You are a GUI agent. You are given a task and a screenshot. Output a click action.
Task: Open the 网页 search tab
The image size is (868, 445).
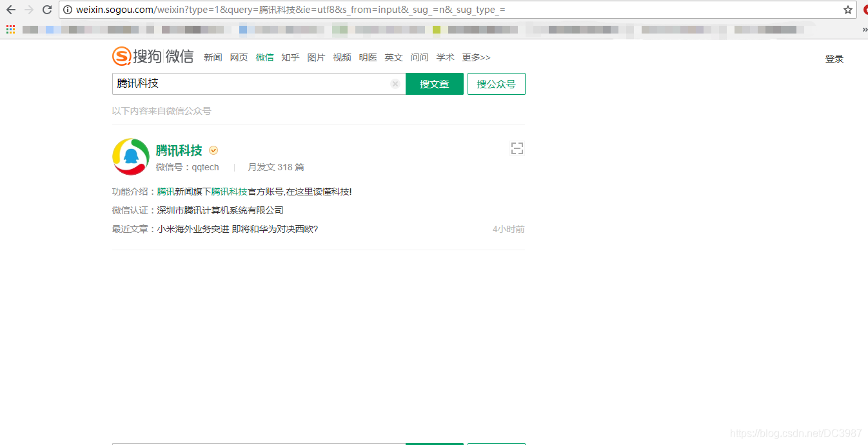tap(239, 57)
